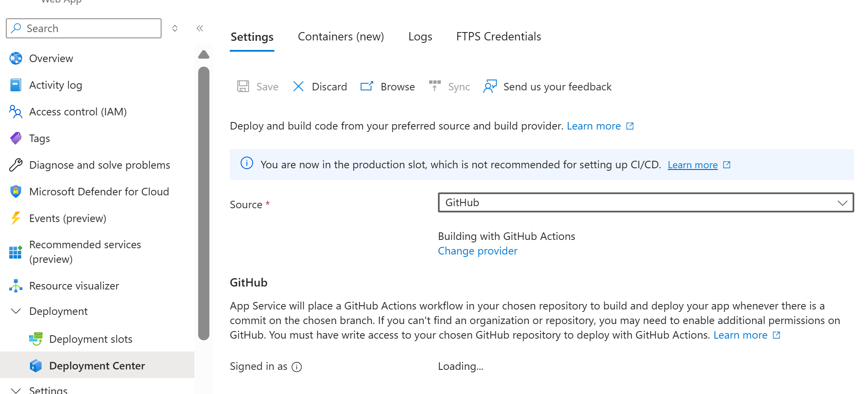Click the Deployment slots icon
The height and width of the screenshot is (394, 868).
36,339
